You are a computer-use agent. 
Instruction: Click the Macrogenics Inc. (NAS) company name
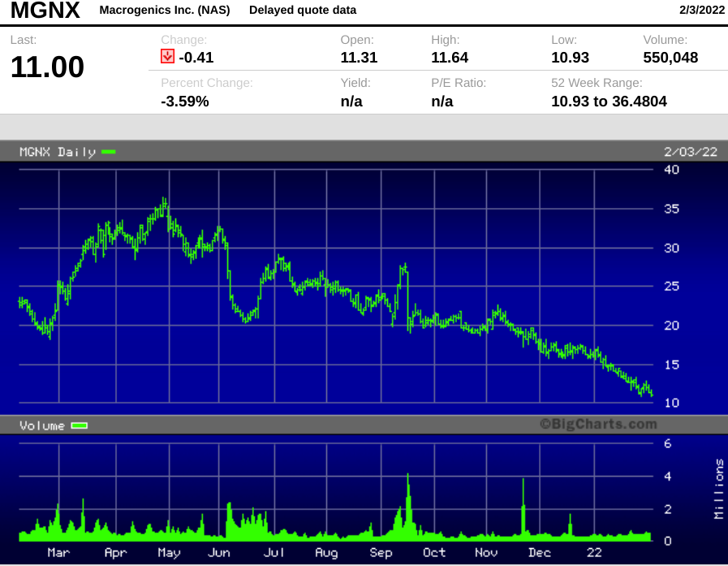(x=163, y=11)
